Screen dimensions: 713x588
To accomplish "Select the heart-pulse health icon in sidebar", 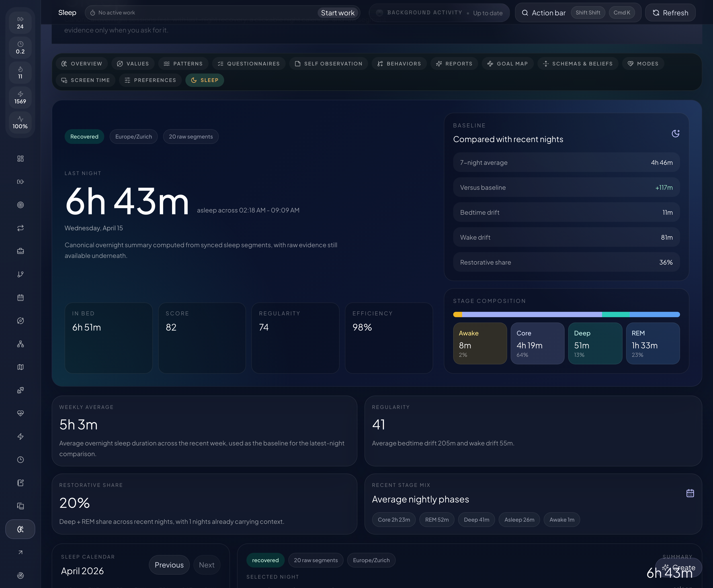I will 20,413.
